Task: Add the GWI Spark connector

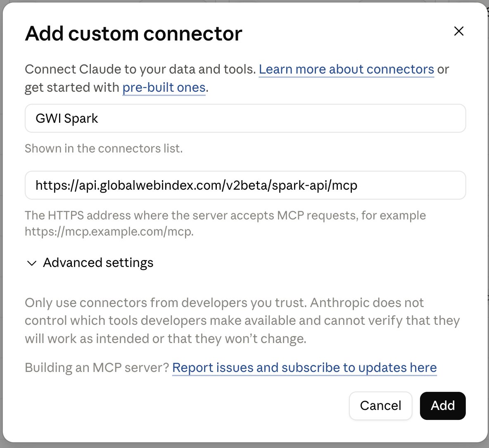Action: pos(442,405)
